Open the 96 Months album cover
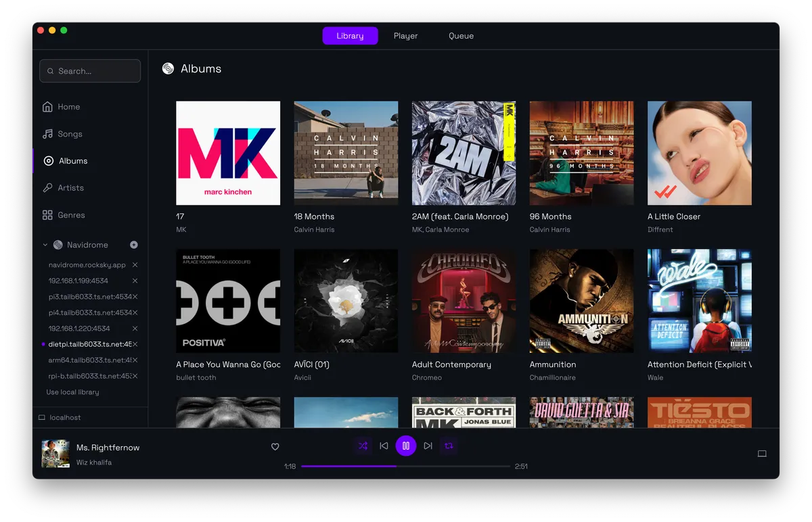The height and width of the screenshot is (522, 812). point(582,153)
